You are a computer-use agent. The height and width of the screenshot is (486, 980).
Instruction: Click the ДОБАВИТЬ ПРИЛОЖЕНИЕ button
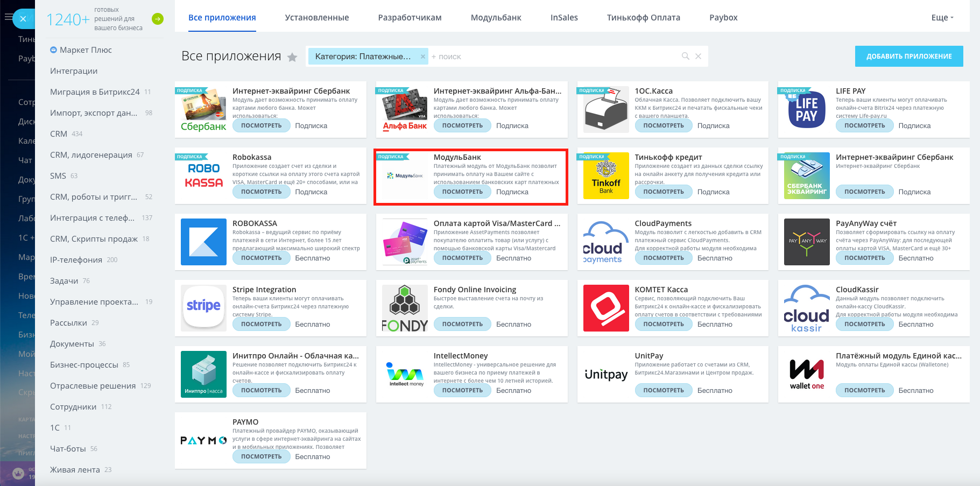[x=909, y=57]
